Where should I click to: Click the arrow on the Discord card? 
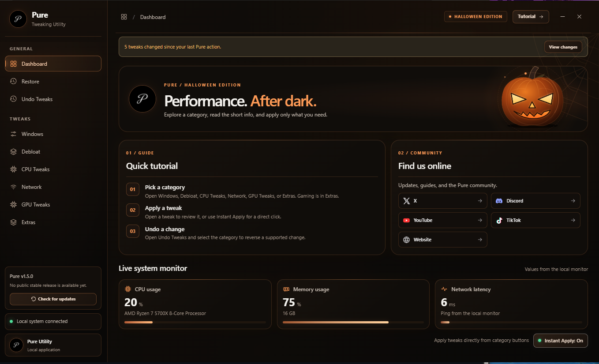[573, 201]
